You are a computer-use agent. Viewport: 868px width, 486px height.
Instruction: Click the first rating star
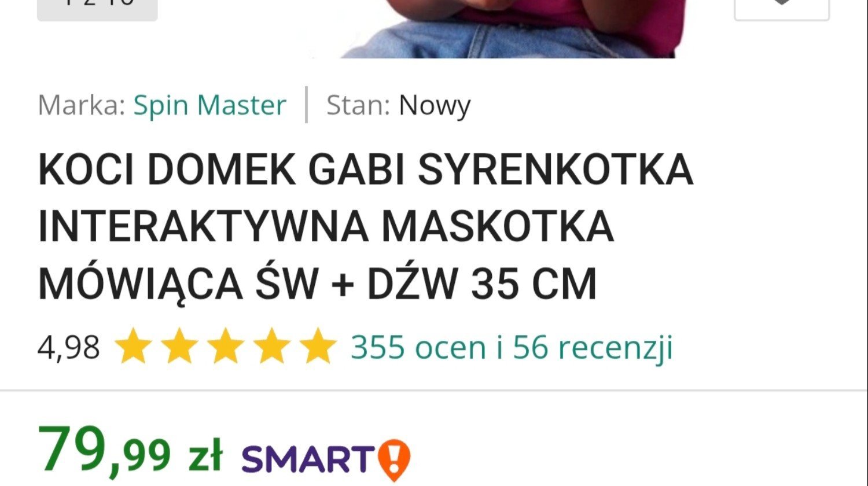tap(133, 346)
